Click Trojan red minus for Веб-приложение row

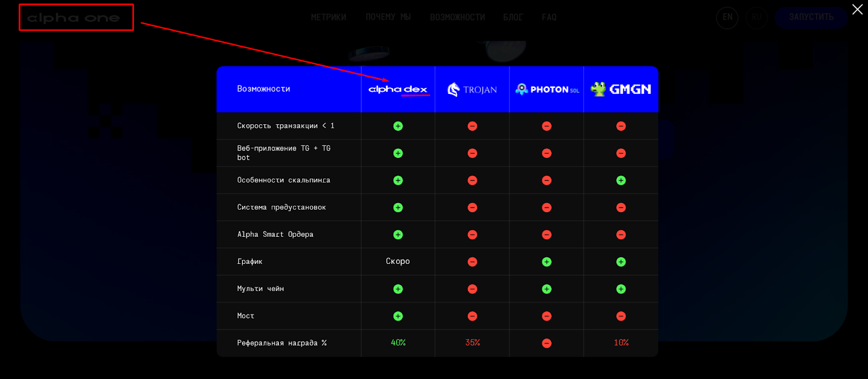[x=473, y=153]
